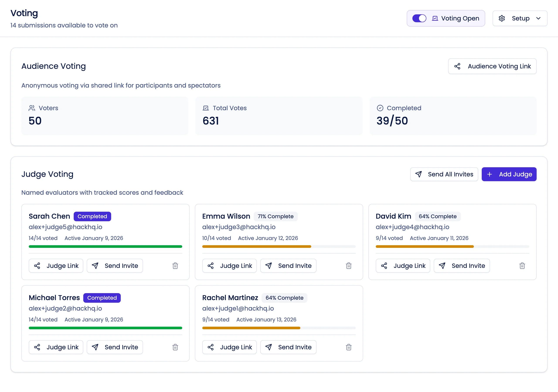Click the Voters people icon in Audience Voting stats

(x=32, y=108)
